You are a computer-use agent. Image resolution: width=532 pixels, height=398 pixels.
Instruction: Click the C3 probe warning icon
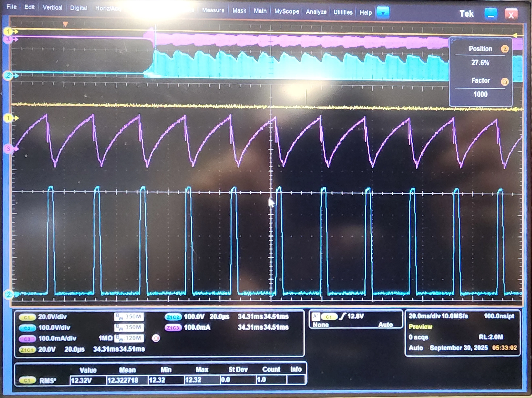tap(156, 338)
